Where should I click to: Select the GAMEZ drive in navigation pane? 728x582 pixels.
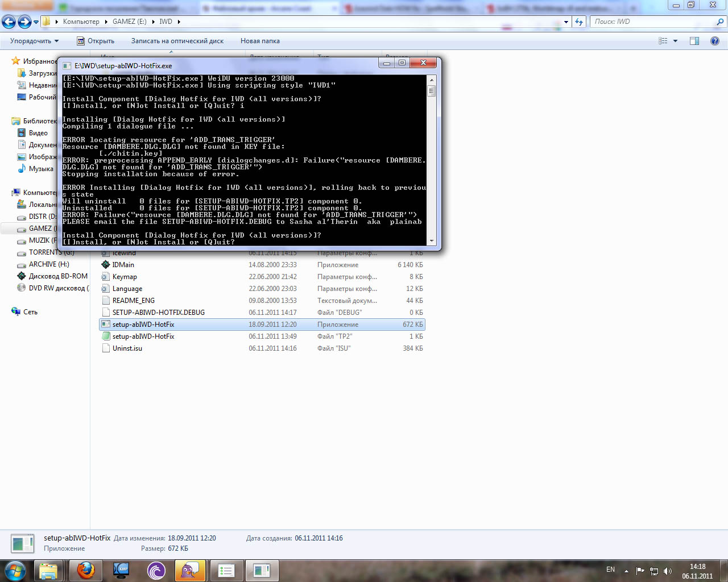pyautogui.click(x=38, y=228)
